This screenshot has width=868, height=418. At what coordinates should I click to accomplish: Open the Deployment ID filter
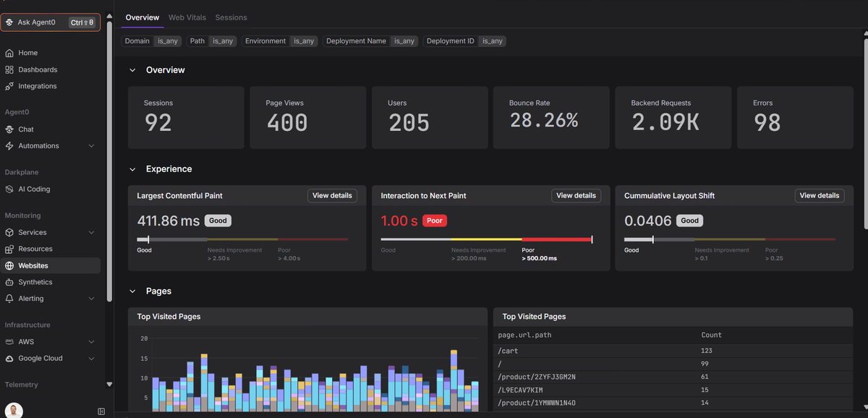click(464, 41)
